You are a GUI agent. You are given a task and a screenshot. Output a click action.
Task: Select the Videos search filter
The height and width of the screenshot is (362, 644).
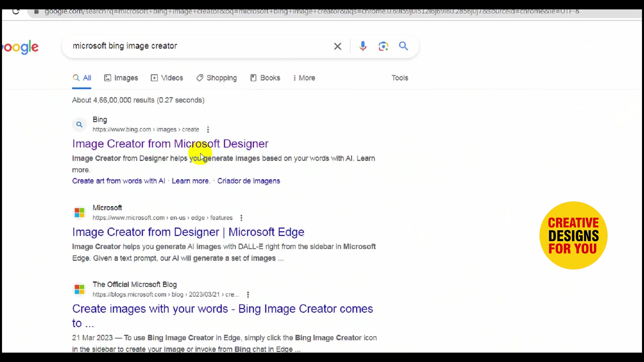pyautogui.click(x=167, y=78)
